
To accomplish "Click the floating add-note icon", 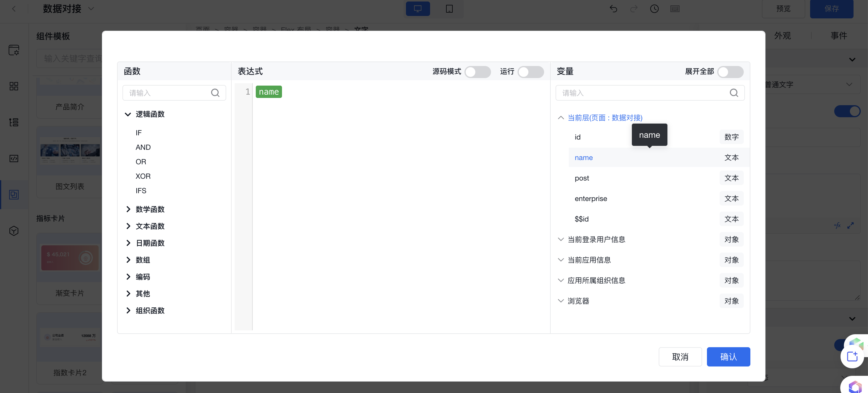I will pos(852,356).
